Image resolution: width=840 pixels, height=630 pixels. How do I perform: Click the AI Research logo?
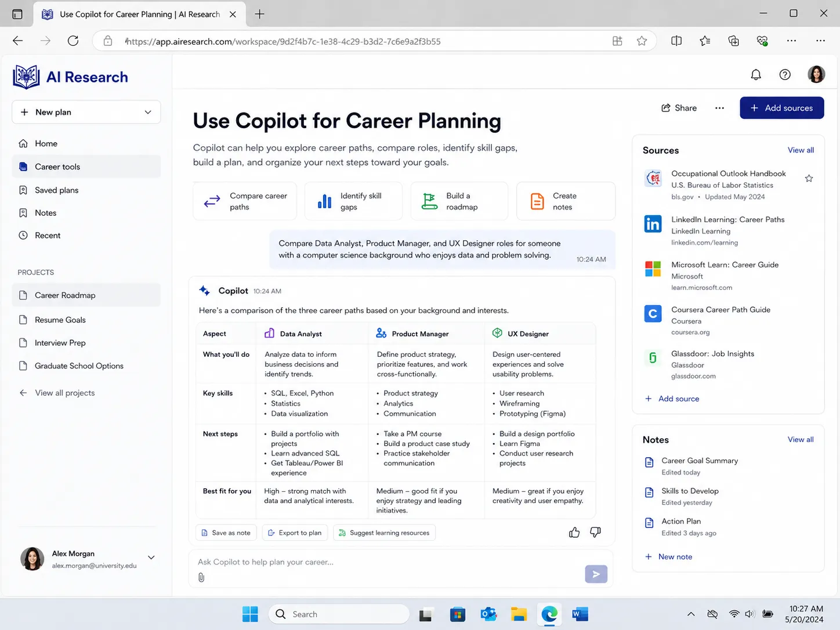pos(70,77)
